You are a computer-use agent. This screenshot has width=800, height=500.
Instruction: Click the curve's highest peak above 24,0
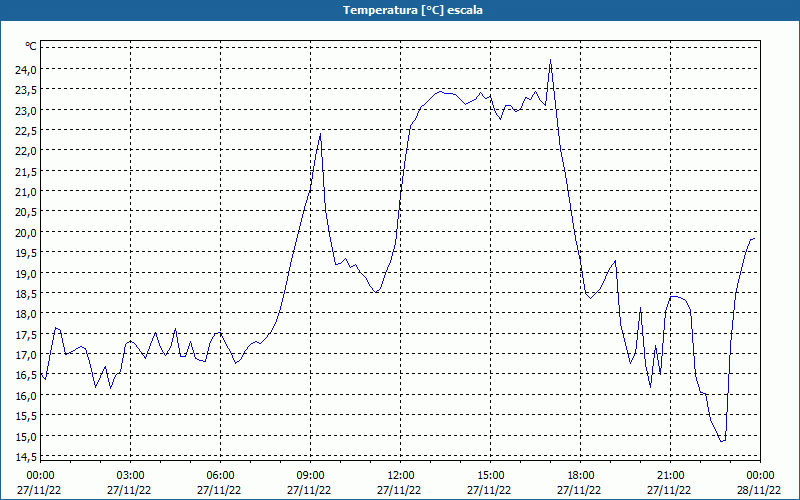click(x=550, y=60)
